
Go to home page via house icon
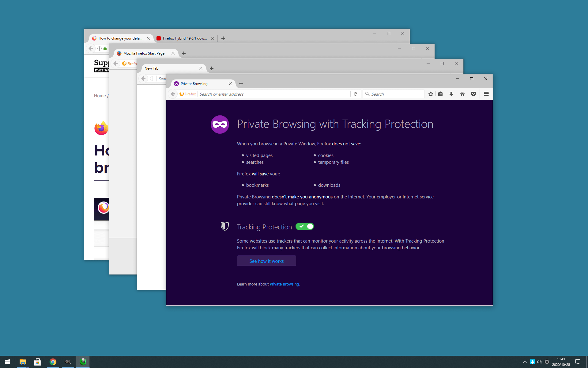tap(462, 94)
